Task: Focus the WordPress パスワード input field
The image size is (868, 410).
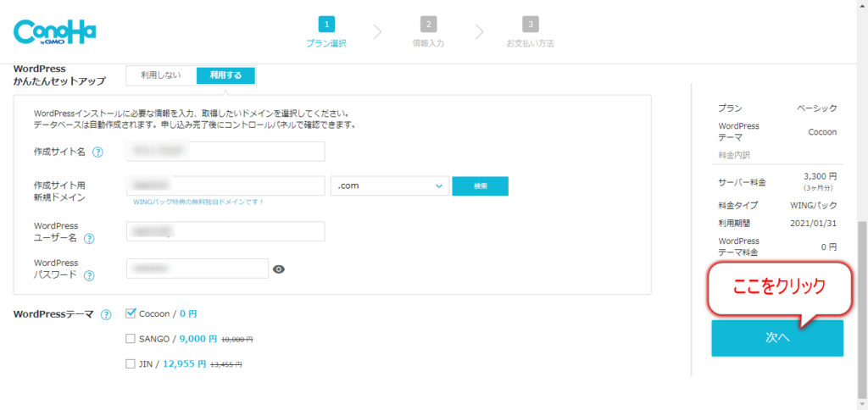Action: (x=197, y=269)
